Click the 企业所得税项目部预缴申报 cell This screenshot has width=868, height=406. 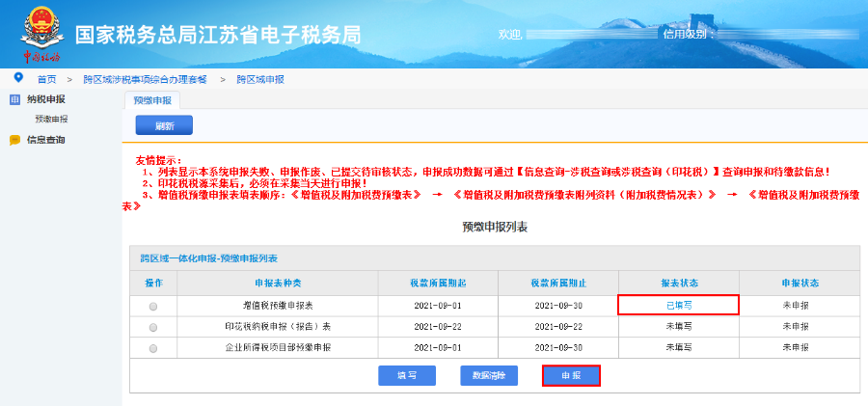pyautogui.click(x=278, y=348)
